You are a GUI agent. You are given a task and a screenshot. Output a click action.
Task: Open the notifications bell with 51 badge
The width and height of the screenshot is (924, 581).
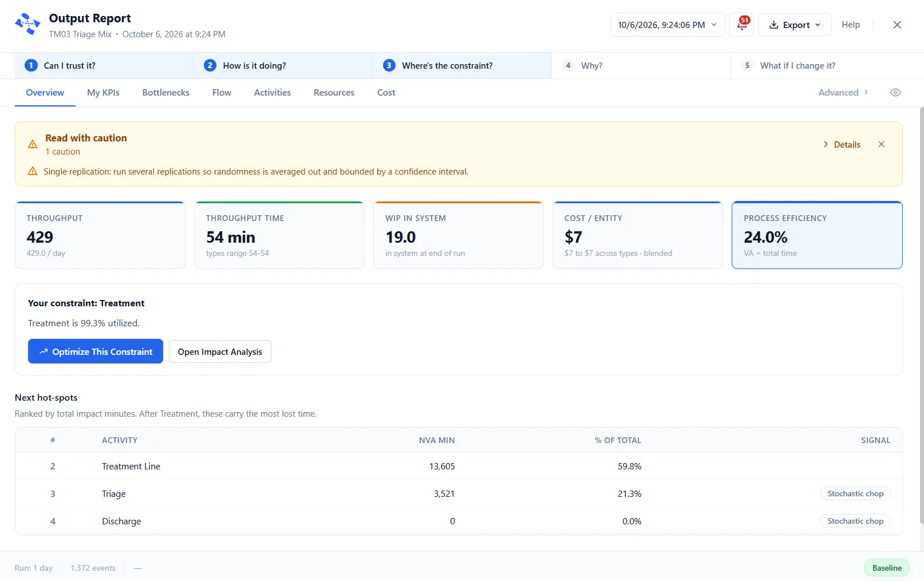coord(742,25)
